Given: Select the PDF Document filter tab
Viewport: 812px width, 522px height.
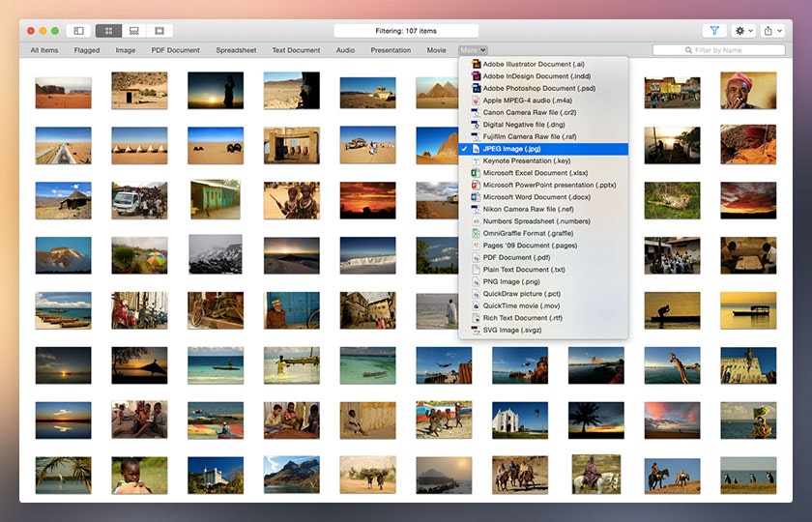Looking at the screenshot, I should [x=175, y=50].
